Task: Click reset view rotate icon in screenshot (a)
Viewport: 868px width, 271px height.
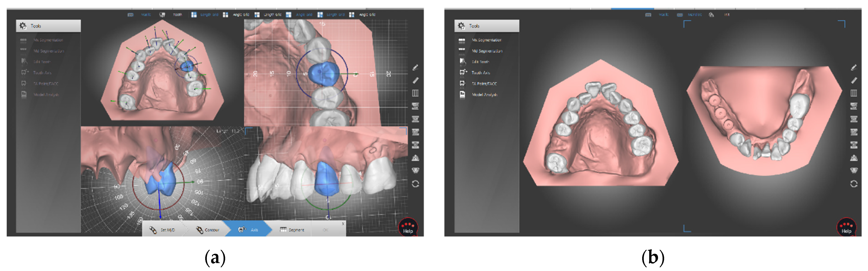Action: coord(415,184)
